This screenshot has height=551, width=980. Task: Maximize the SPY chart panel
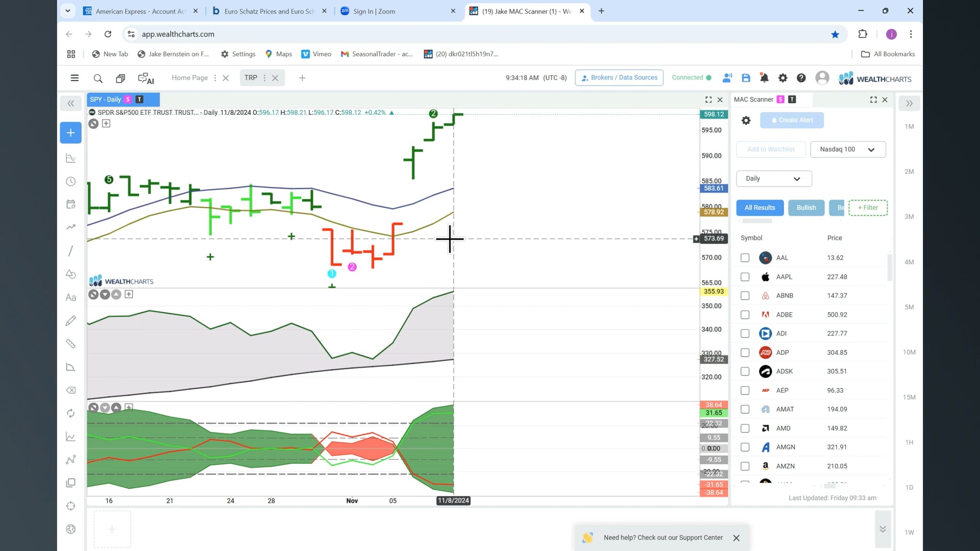point(708,99)
